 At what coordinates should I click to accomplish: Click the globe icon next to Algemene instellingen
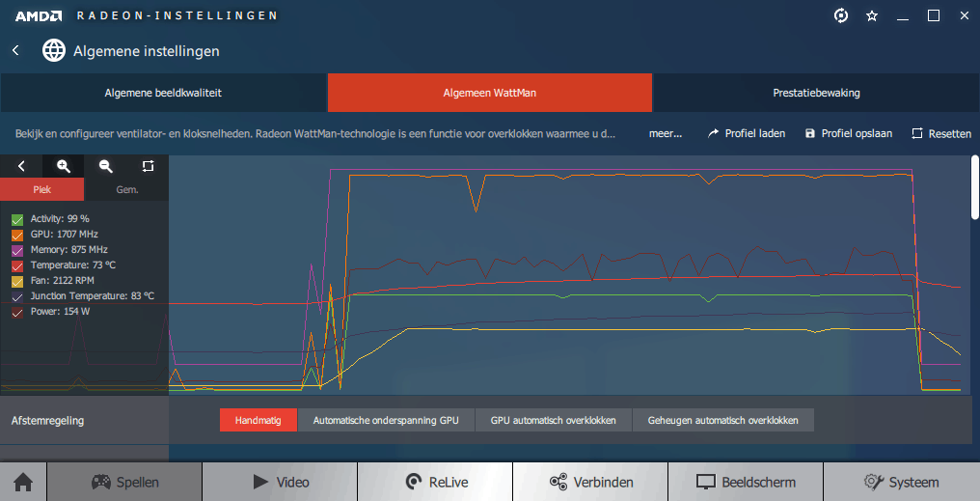[x=54, y=50]
